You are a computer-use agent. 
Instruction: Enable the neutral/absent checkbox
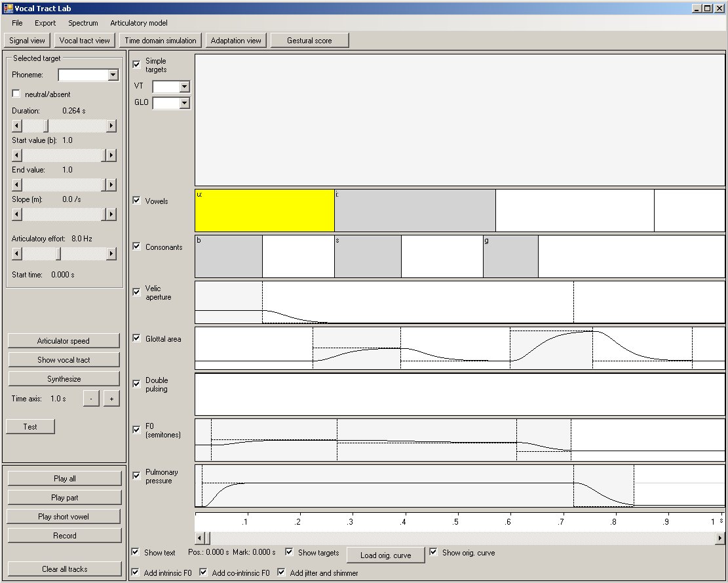(16, 94)
